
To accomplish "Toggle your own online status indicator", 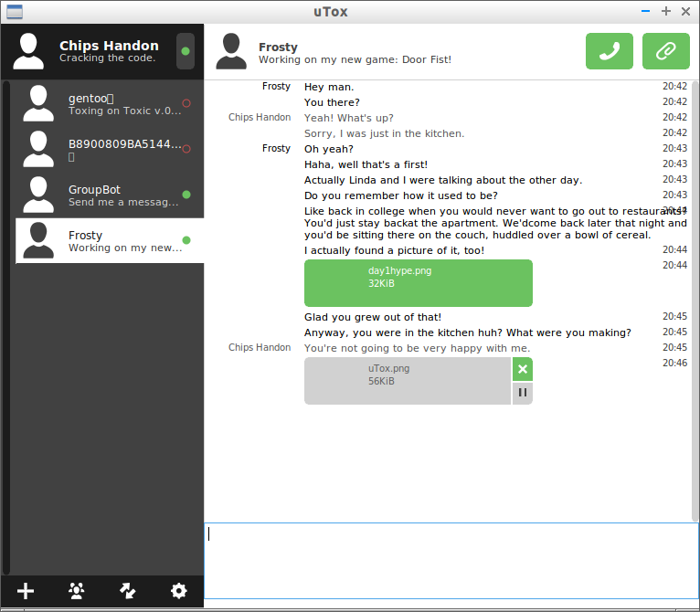I will tap(186, 51).
